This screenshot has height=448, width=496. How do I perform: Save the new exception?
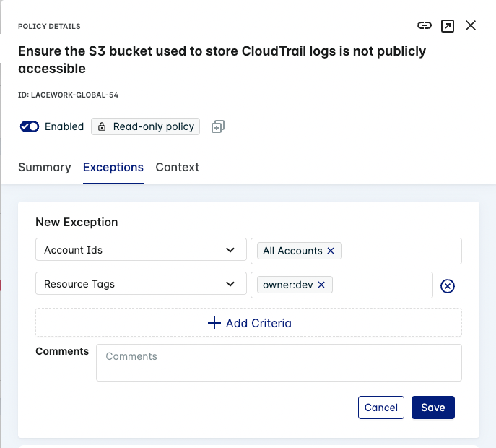tap(433, 408)
